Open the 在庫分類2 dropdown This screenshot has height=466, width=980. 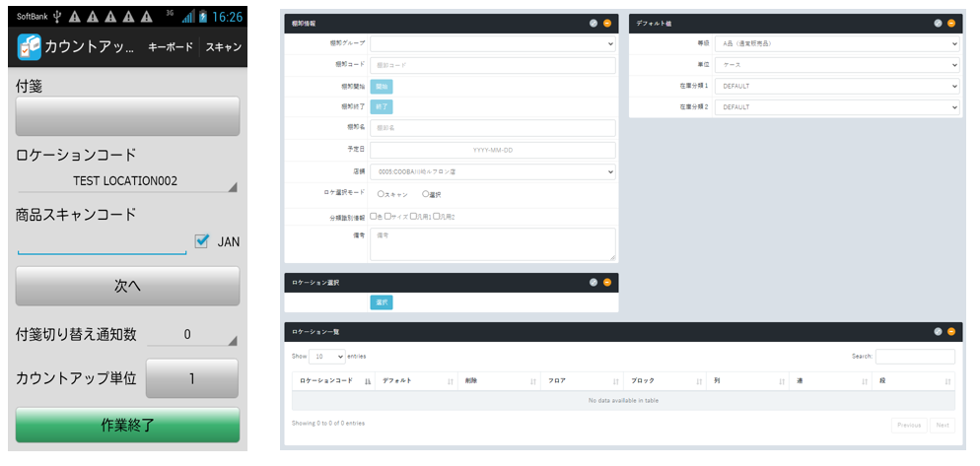coord(837,107)
